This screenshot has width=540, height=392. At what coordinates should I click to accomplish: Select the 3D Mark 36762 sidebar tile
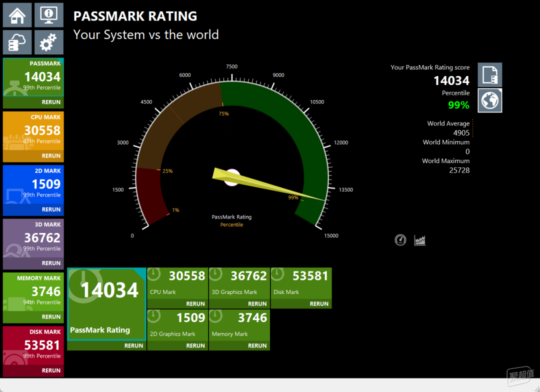[x=33, y=238]
